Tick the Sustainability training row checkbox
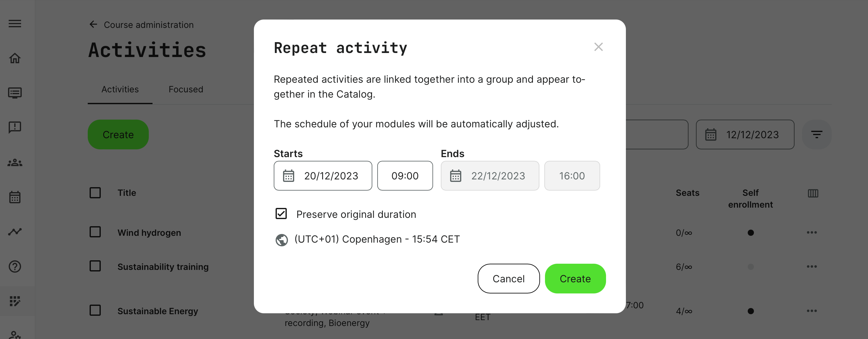 tap(95, 266)
